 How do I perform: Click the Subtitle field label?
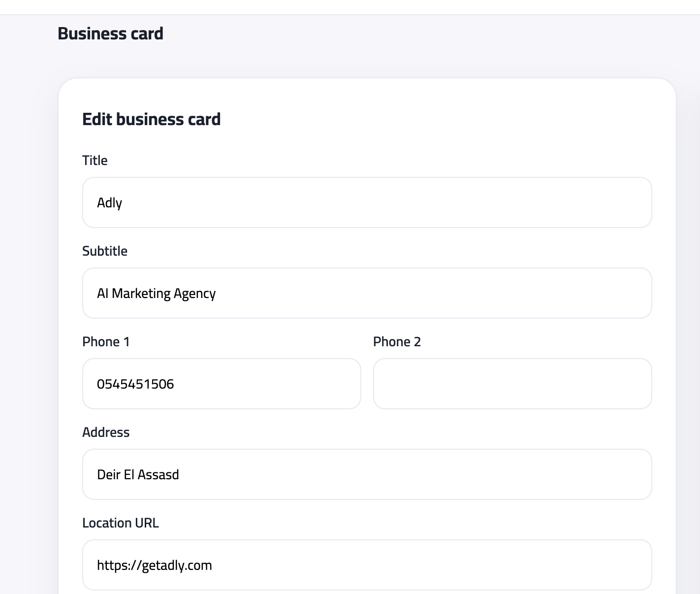pyautogui.click(x=105, y=251)
